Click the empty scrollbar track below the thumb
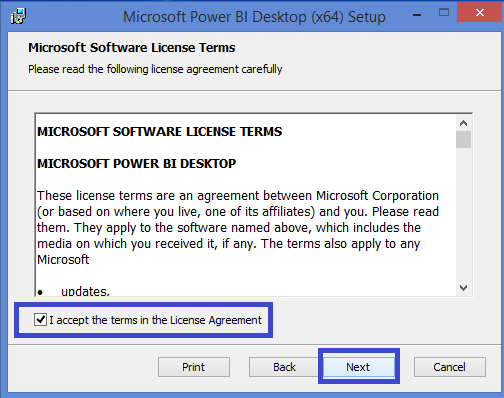The image size is (504, 398). coord(463,213)
